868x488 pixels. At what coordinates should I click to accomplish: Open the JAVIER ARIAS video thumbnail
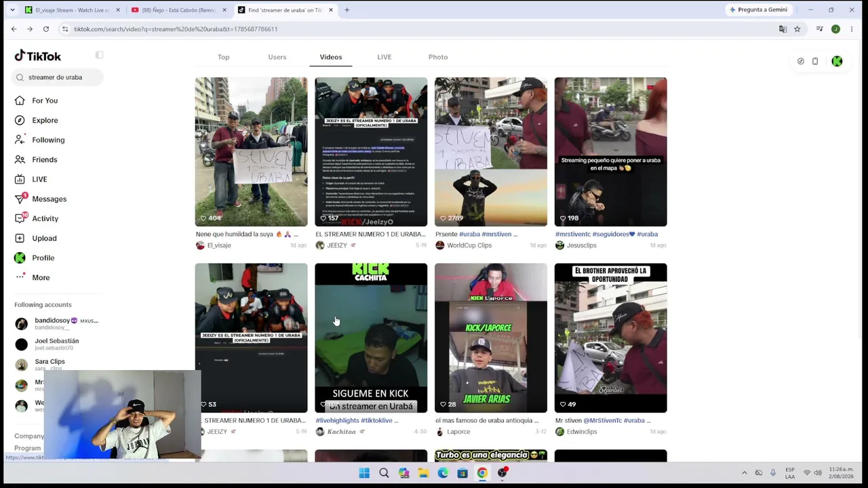(x=491, y=338)
